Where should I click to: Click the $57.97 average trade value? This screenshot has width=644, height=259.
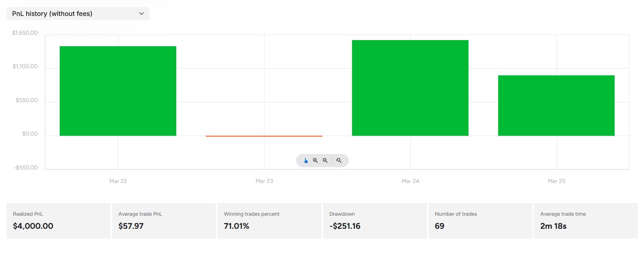coord(131,226)
